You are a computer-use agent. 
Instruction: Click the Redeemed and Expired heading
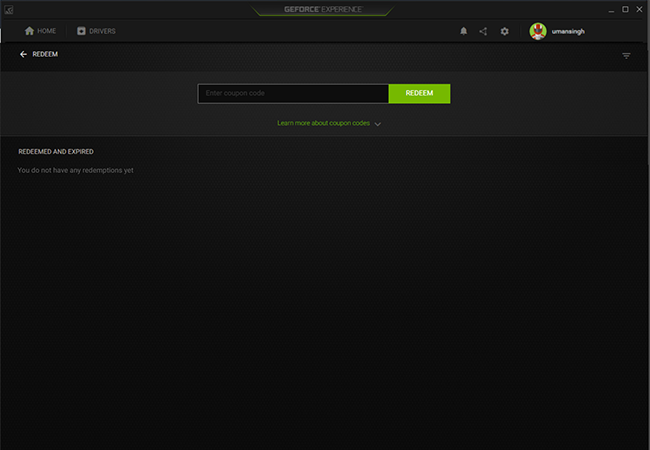[x=56, y=152]
